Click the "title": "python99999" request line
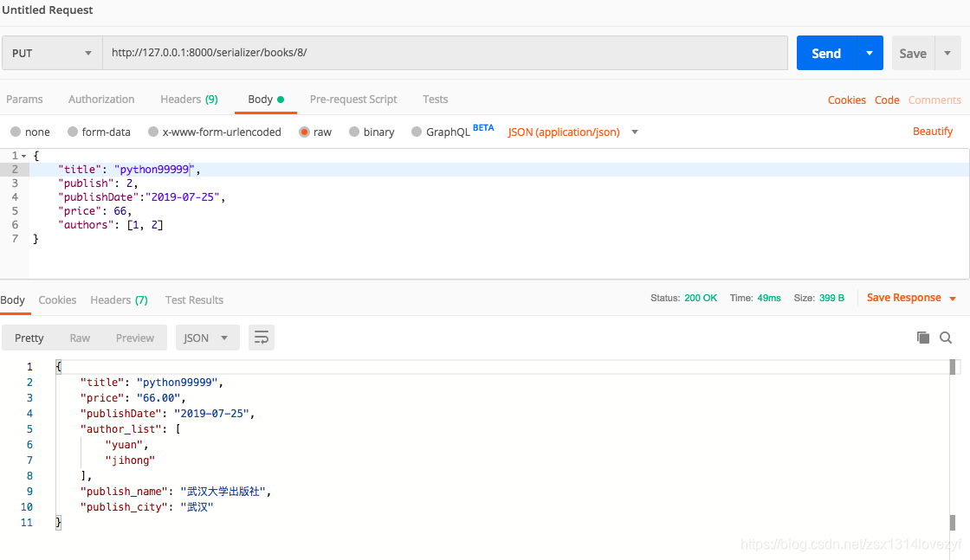Image resolution: width=970 pixels, height=560 pixels. point(129,170)
